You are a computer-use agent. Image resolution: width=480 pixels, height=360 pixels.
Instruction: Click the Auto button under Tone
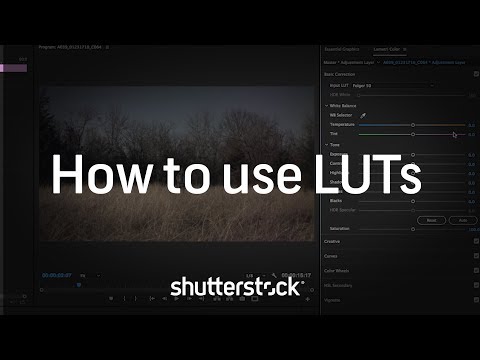click(463, 220)
